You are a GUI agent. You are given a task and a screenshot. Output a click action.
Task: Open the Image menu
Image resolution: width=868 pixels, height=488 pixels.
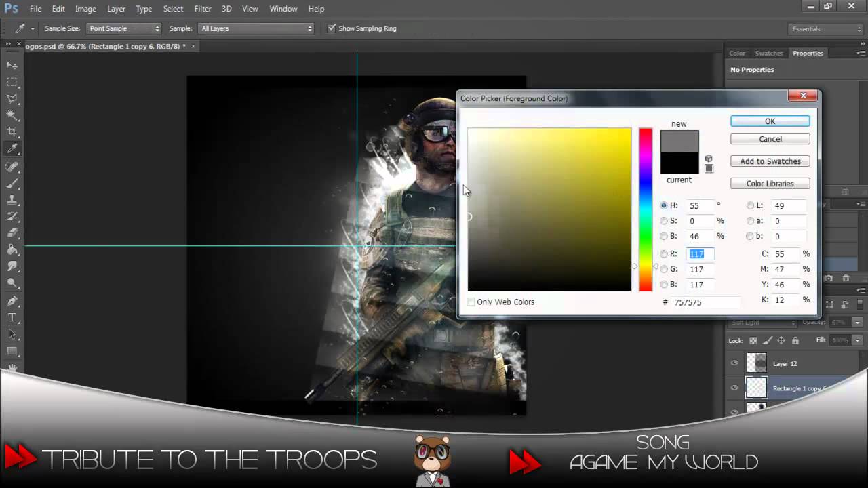click(85, 9)
